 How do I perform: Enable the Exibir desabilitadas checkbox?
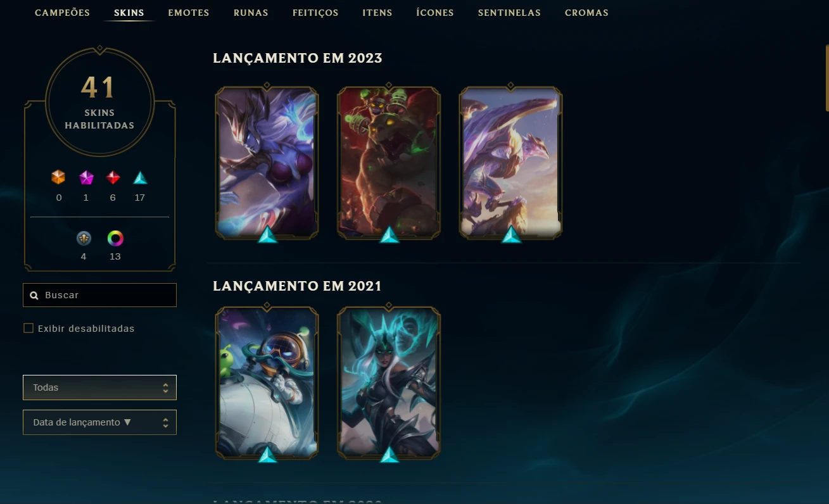28,328
